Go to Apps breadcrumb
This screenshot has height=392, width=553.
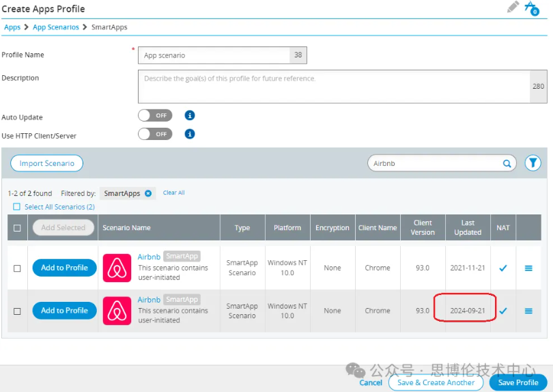coord(12,27)
